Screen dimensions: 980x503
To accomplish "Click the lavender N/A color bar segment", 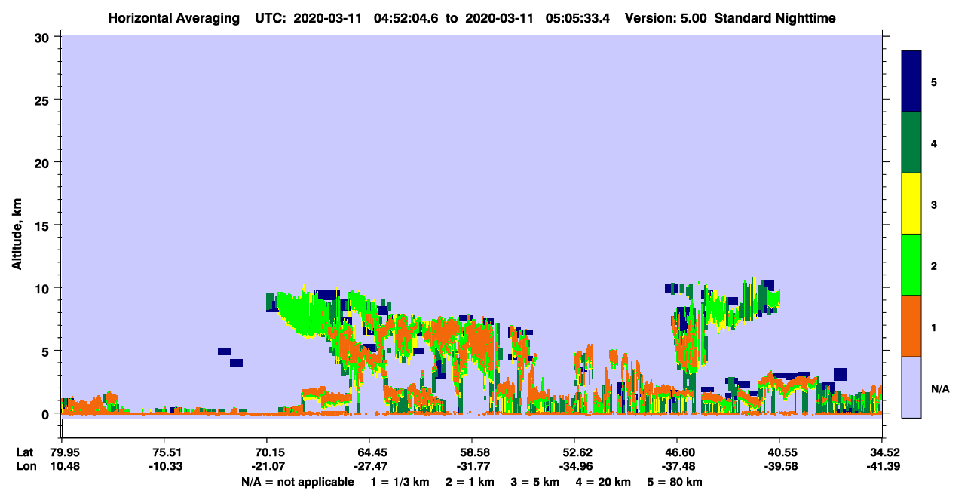I will pyautogui.click(x=911, y=387).
